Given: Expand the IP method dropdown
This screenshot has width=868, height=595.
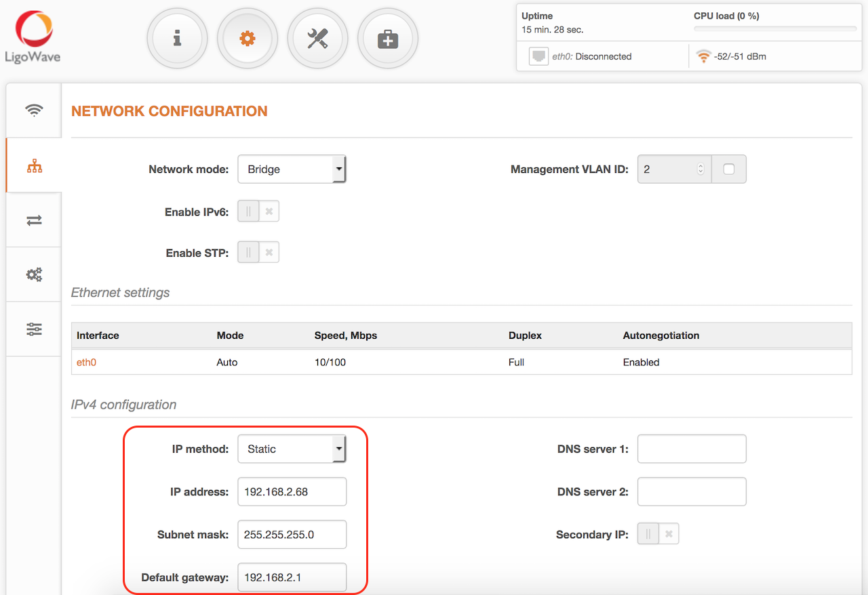Looking at the screenshot, I should pos(292,449).
